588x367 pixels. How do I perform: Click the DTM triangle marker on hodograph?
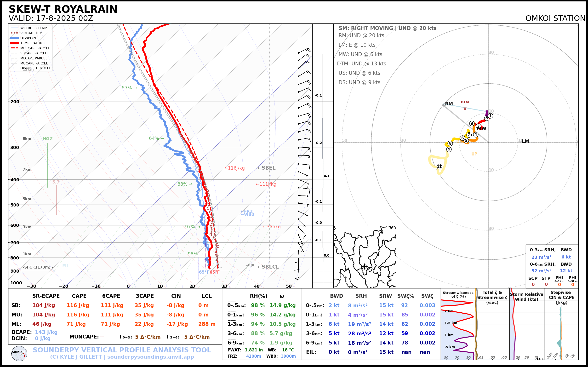(x=465, y=109)
